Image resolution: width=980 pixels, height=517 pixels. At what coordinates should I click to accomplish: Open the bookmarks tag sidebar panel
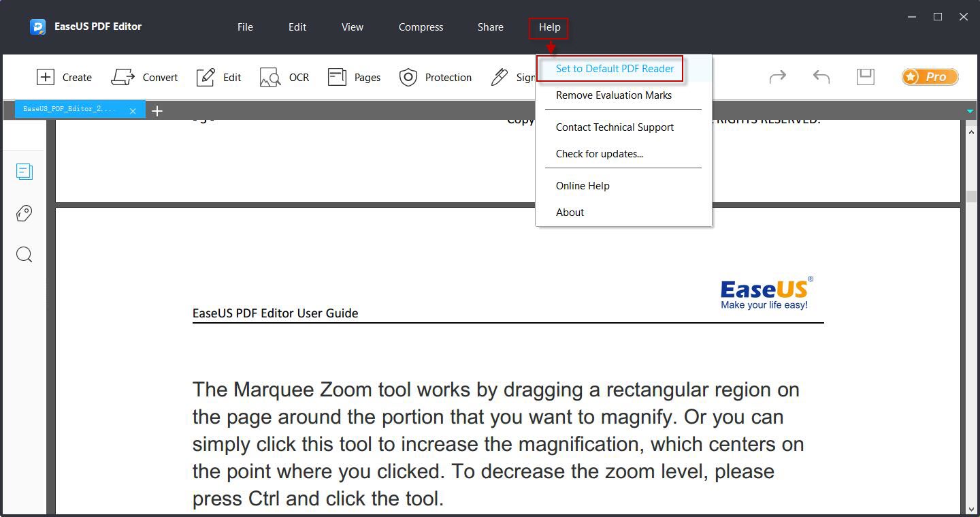coord(24,213)
